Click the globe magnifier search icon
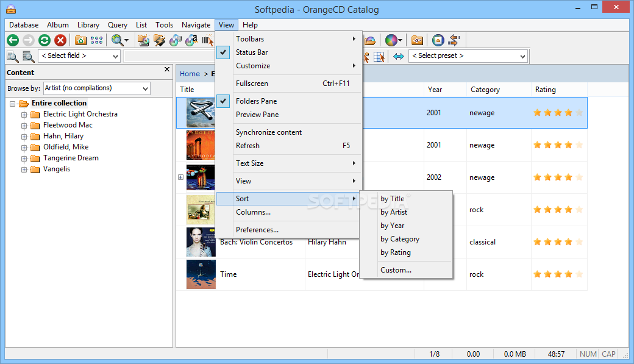The image size is (634, 364). (x=117, y=40)
